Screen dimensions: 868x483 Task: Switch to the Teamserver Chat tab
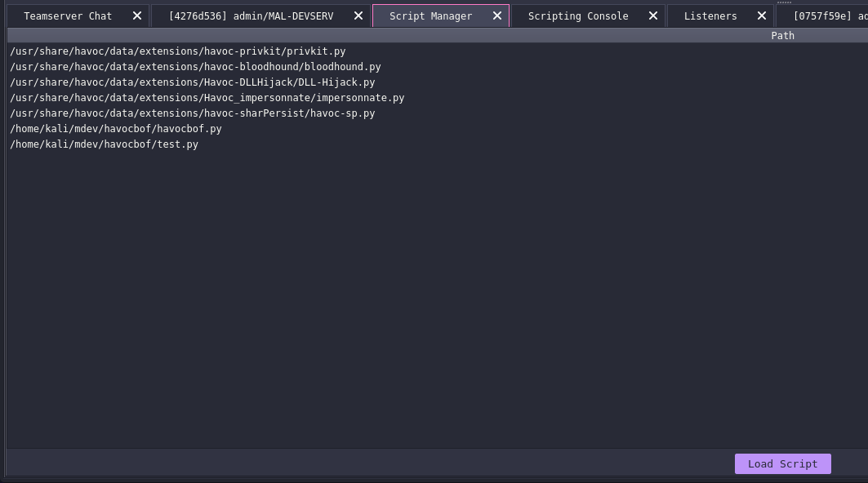(x=68, y=16)
